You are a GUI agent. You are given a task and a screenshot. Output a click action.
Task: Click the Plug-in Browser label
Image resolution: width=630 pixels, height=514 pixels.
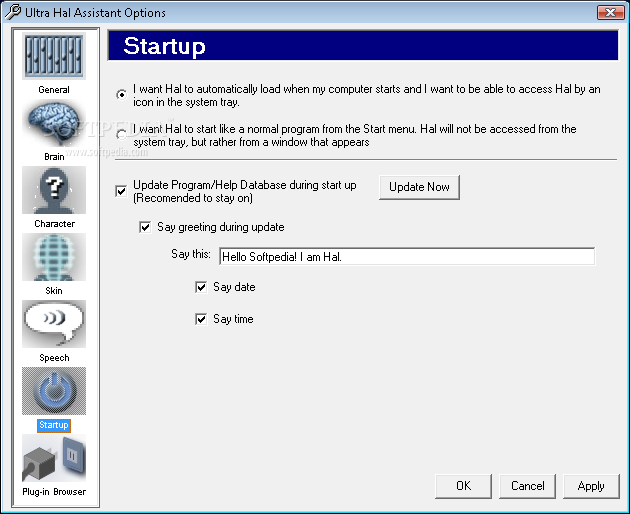[54, 491]
